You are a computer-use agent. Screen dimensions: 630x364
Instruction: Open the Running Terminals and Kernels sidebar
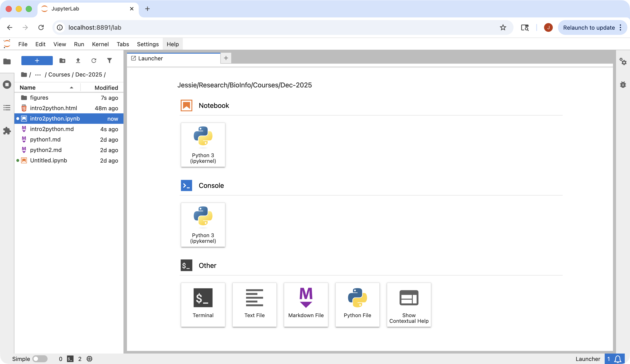click(x=7, y=84)
